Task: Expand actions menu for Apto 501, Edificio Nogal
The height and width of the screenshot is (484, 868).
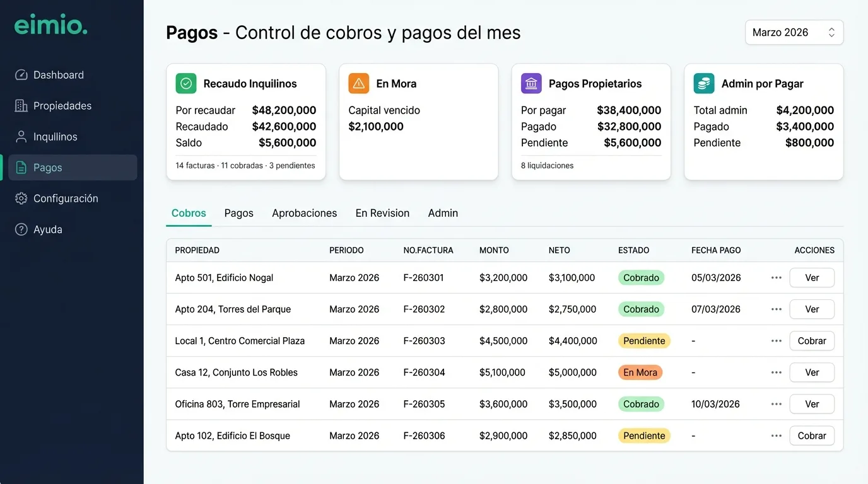Action: click(x=776, y=277)
